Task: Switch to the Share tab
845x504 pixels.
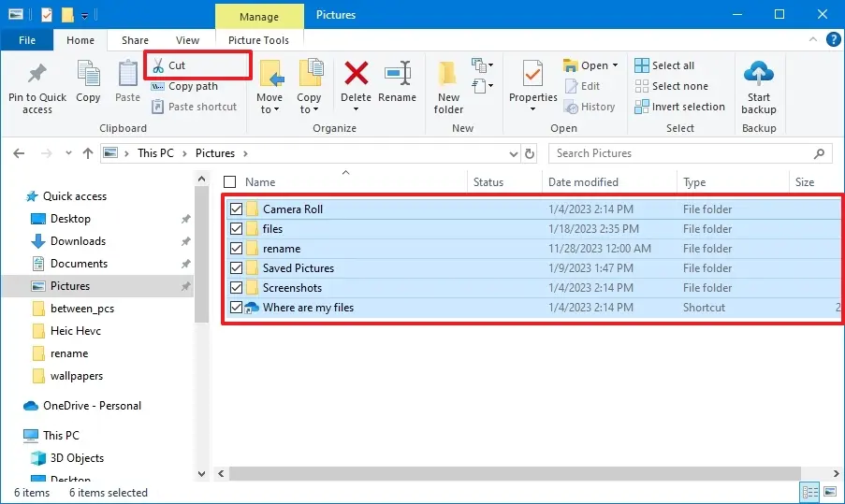Action: coord(135,40)
